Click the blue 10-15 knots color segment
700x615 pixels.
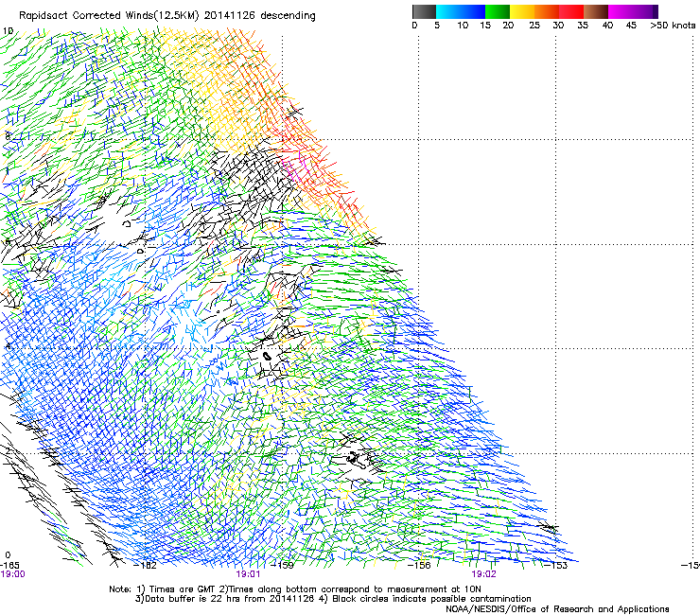tap(473, 11)
